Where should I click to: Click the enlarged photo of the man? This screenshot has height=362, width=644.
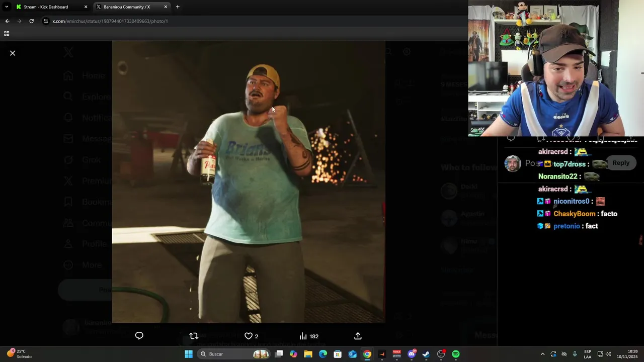coord(249,182)
